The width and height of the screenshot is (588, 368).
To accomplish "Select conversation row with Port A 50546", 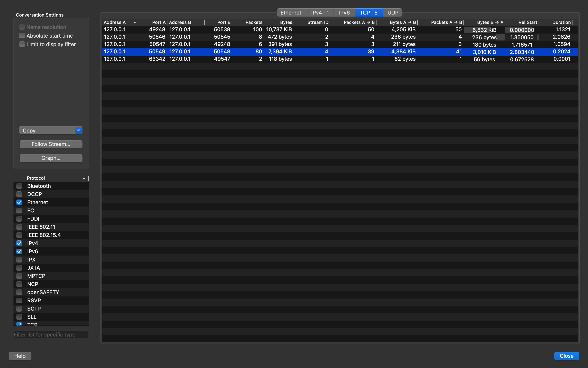I will pyautogui.click(x=340, y=37).
